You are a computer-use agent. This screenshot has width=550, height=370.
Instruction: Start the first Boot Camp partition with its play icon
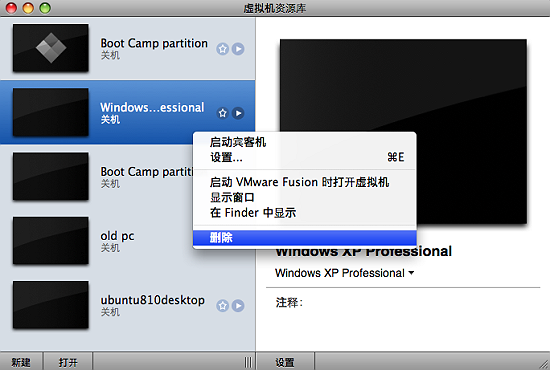pyautogui.click(x=238, y=49)
